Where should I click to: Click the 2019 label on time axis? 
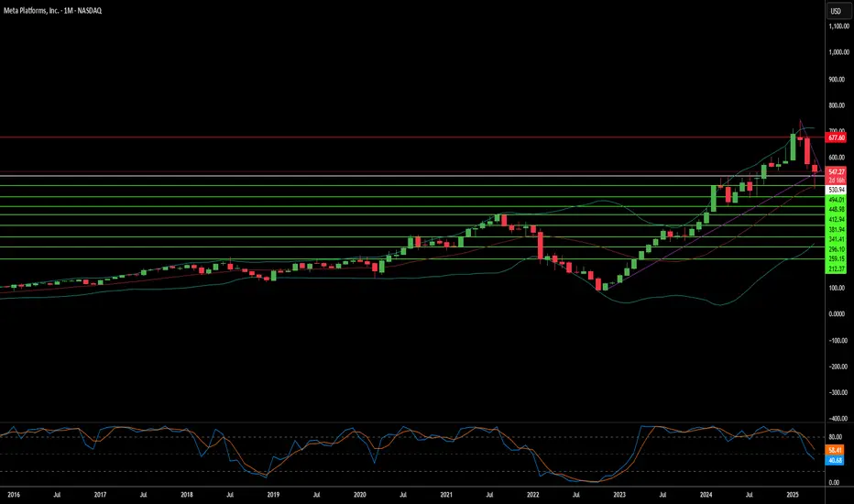273,495
